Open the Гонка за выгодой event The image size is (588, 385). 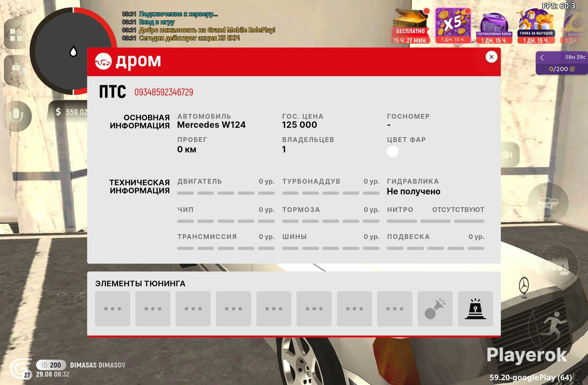click(x=536, y=26)
